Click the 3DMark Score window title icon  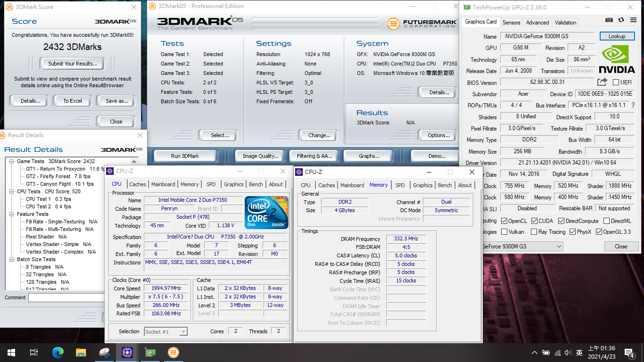9,7
